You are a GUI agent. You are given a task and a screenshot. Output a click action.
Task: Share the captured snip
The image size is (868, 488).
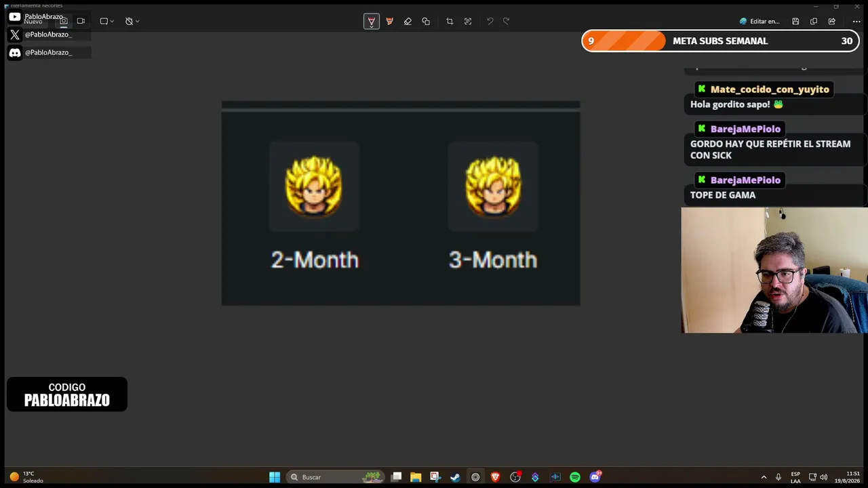coord(831,21)
